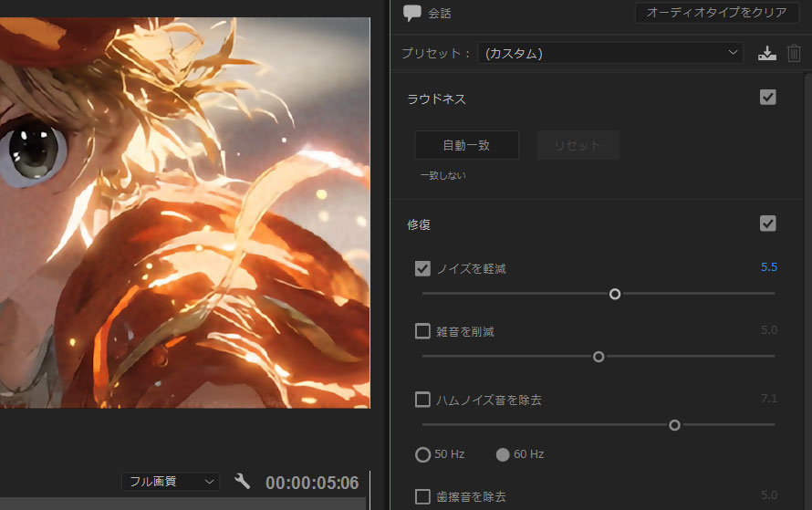Toggle the 修復 section checkbox

(767, 224)
